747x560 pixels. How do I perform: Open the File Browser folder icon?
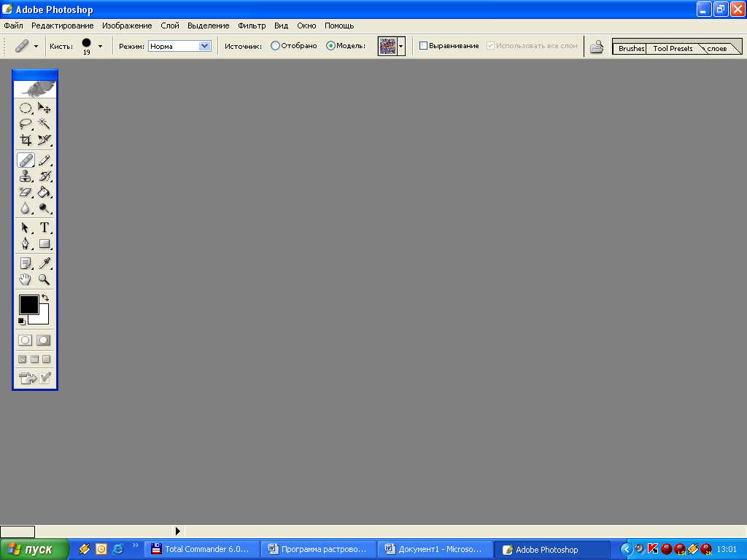[x=597, y=47]
